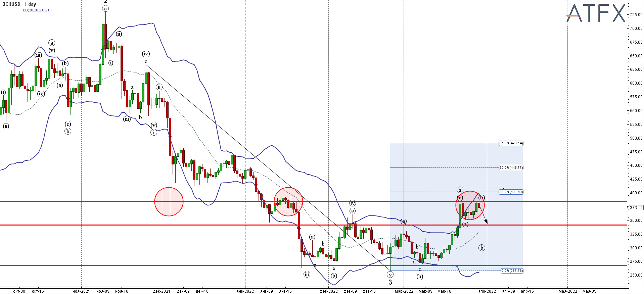Click the фев-09 date label

tap(350, 291)
